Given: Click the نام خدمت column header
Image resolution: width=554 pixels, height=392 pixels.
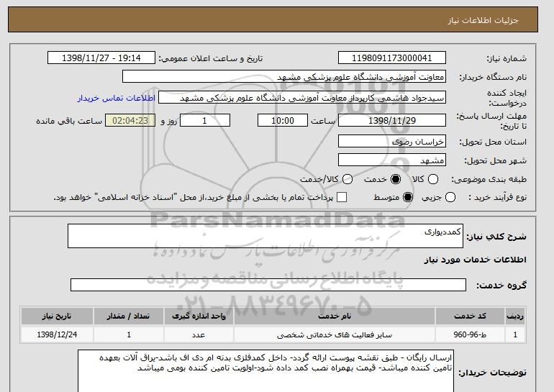Looking at the screenshot, I should (x=335, y=316).
